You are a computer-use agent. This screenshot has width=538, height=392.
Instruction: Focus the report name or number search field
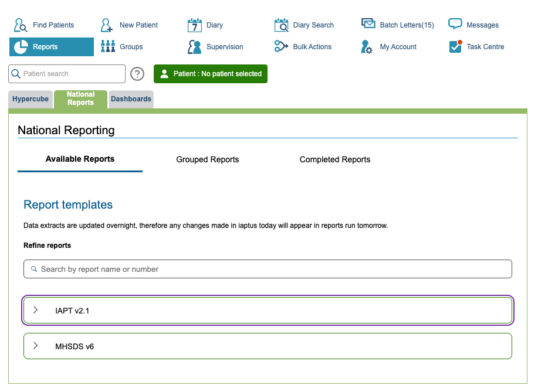pos(268,269)
